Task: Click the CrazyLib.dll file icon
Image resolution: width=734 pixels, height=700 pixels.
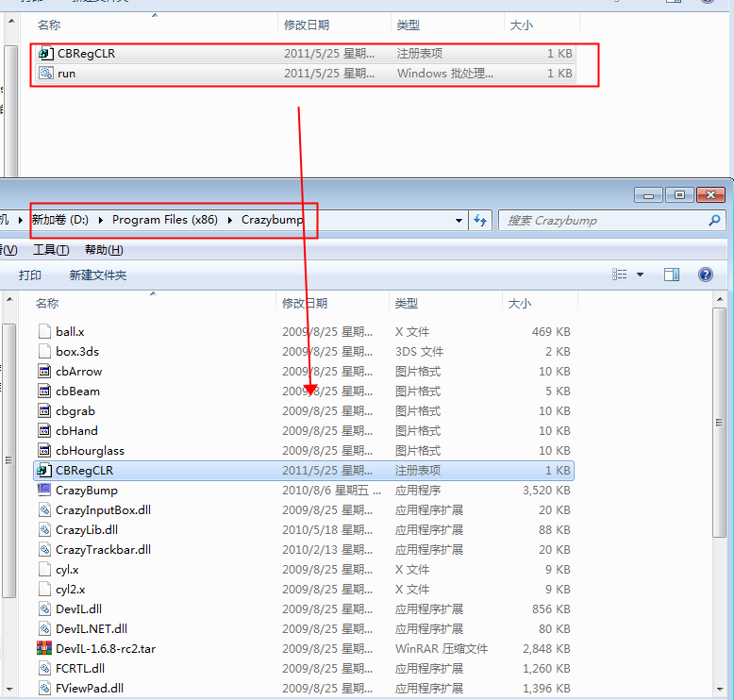Action: click(44, 529)
